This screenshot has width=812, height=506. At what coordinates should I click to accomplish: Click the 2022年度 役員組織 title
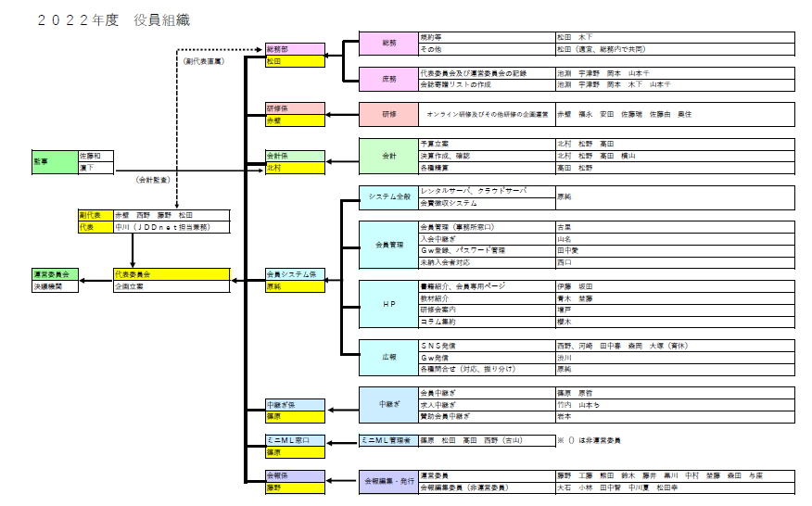116,19
